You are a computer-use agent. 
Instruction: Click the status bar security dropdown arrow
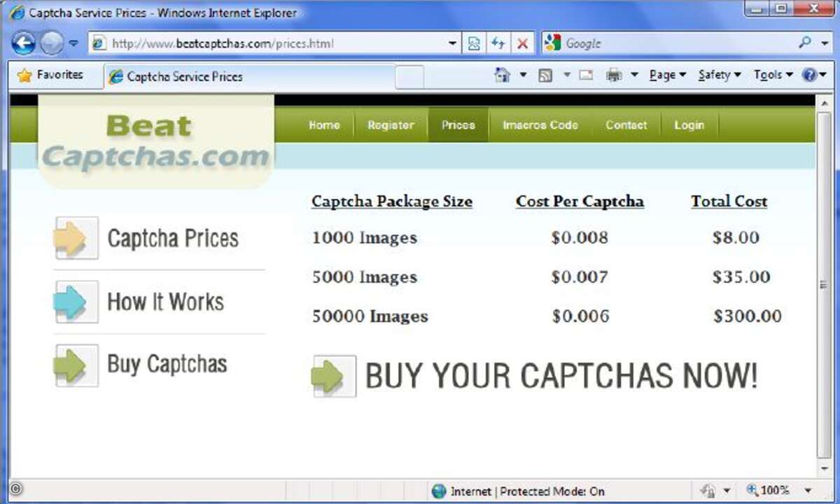coord(727,491)
